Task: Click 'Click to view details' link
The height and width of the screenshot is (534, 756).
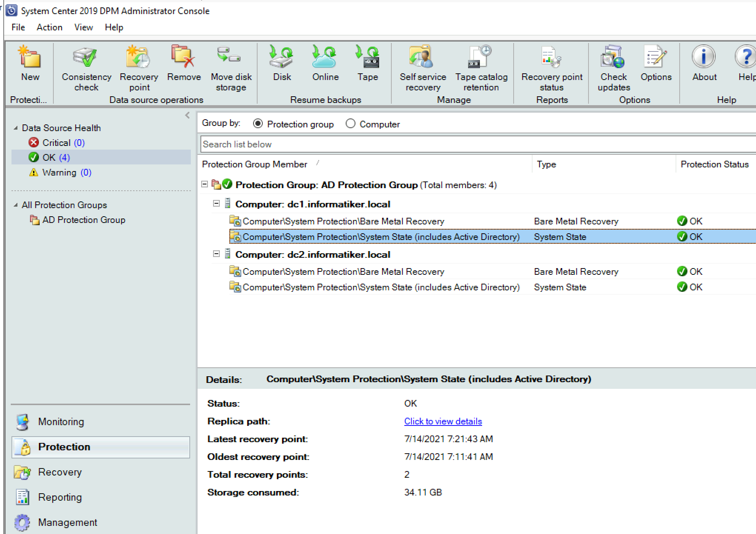Action: point(443,421)
